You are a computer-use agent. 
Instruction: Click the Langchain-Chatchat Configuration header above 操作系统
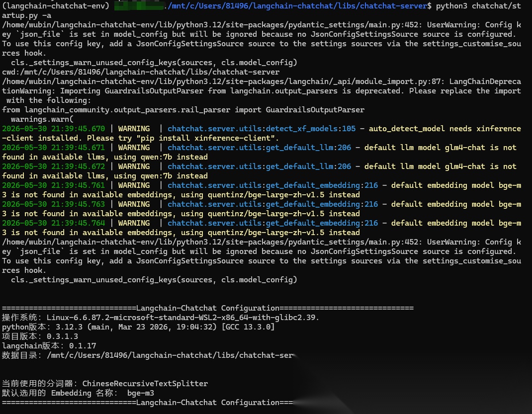[208, 308]
